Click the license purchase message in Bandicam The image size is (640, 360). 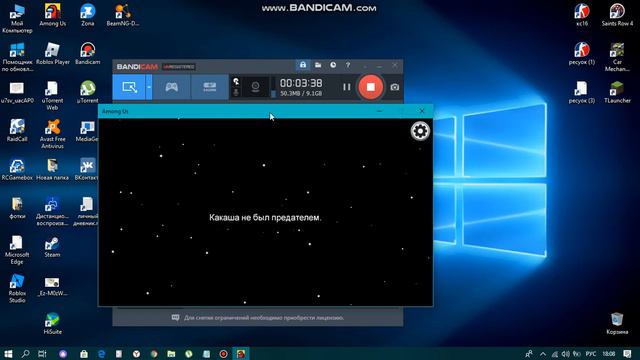pyautogui.click(x=264, y=318)
